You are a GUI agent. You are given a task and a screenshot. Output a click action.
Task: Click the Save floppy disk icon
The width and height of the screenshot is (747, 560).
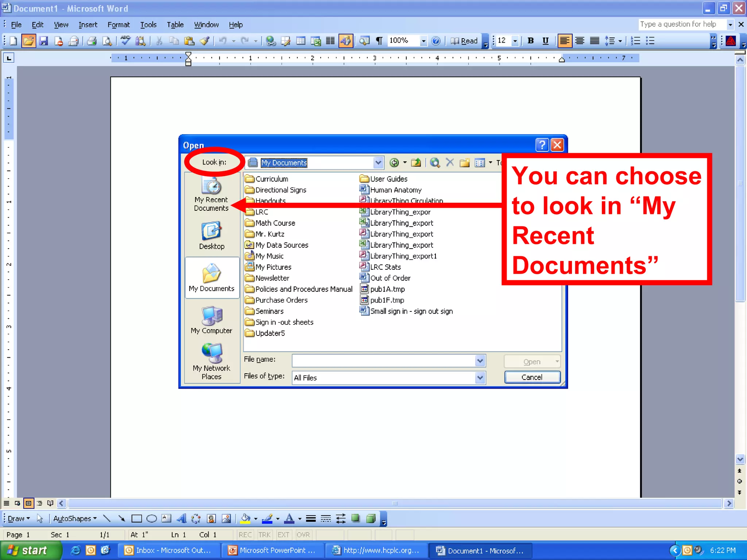point(43,41)
